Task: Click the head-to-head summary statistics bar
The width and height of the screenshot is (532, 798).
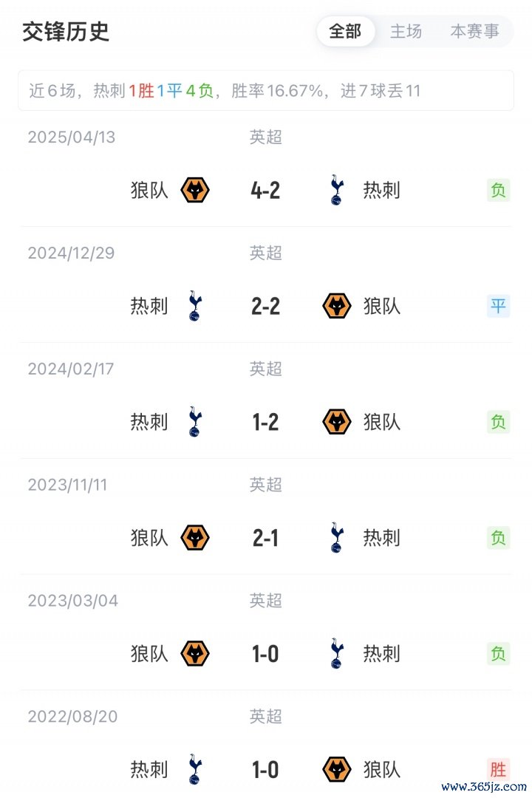Action: pos(265,91)
